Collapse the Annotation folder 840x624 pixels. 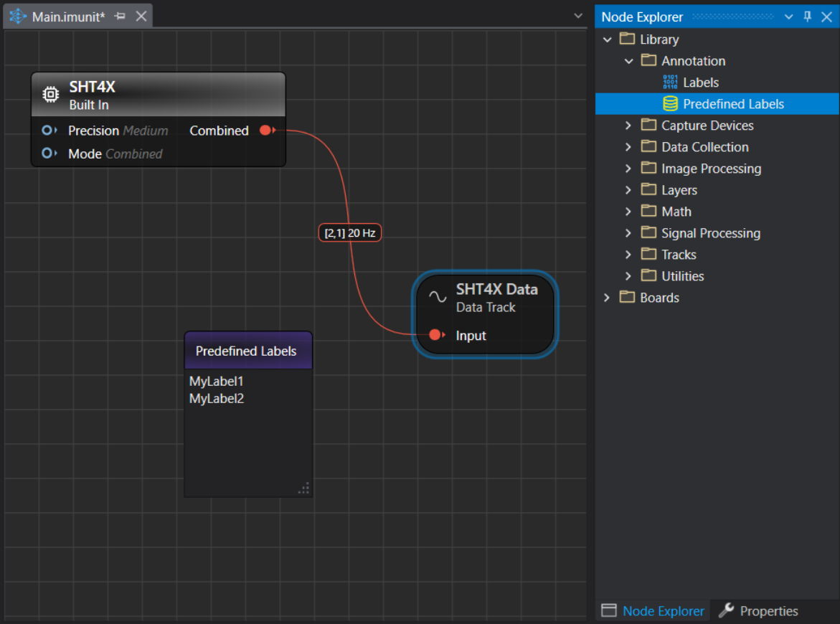[629, 61]
